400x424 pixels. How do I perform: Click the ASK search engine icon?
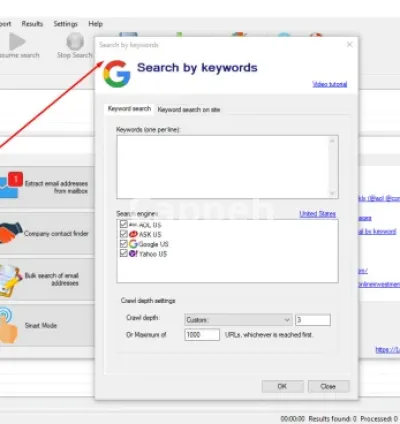[133, 234]
